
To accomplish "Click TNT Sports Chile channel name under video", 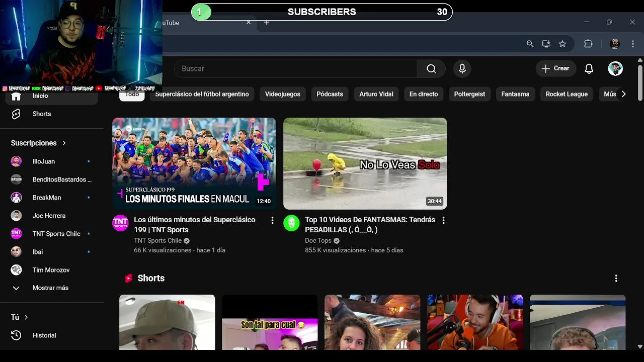I will [x=157, y=241].
